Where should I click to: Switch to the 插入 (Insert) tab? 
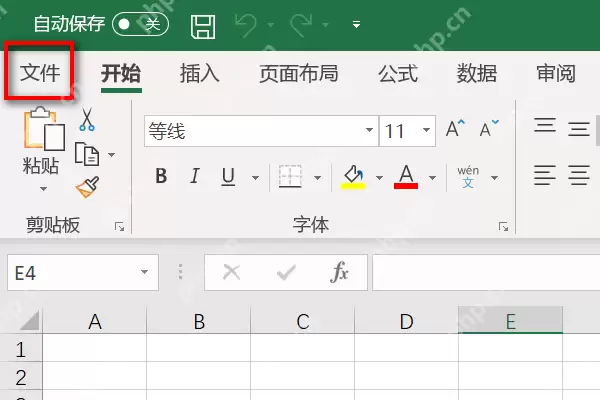(x=200, y=73)
